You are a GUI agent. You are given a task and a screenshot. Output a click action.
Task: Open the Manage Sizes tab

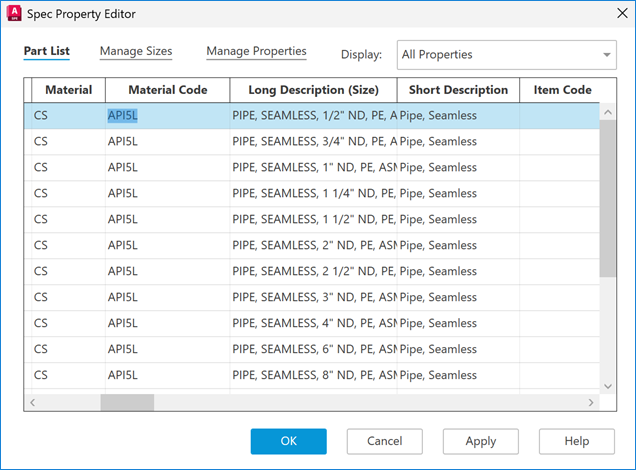(136, 52)
